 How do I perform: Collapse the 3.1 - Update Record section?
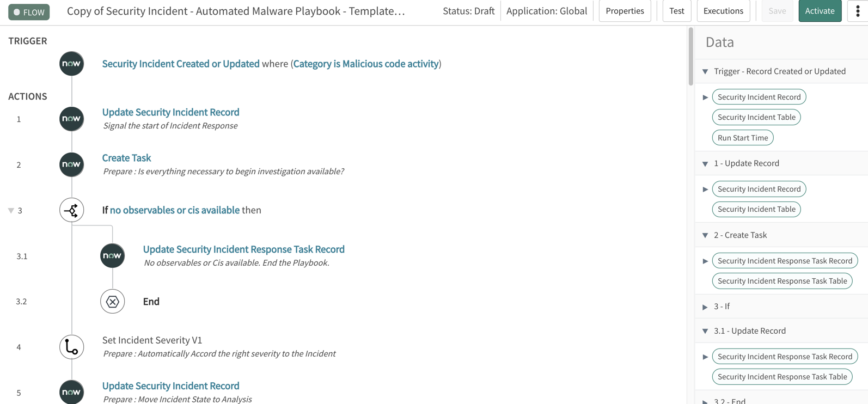point(705,331)
